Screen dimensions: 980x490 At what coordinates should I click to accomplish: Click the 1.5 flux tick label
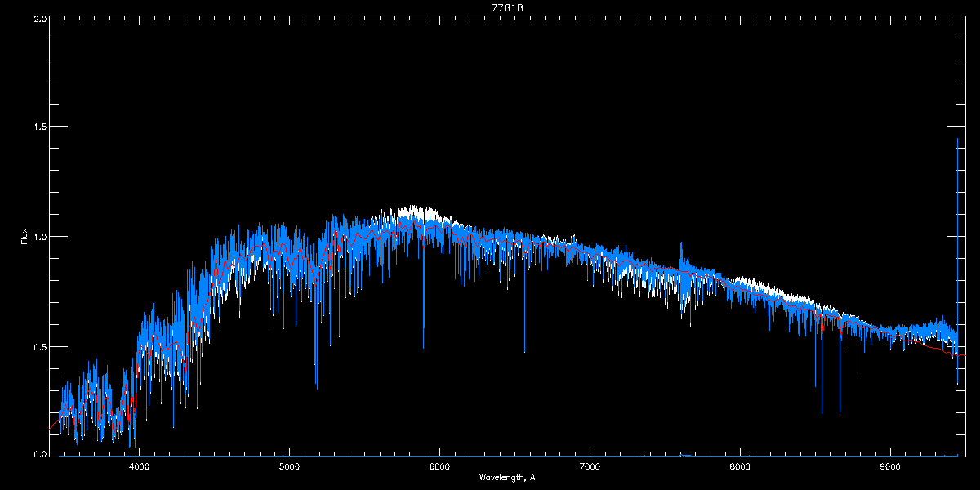click(39, 127)
